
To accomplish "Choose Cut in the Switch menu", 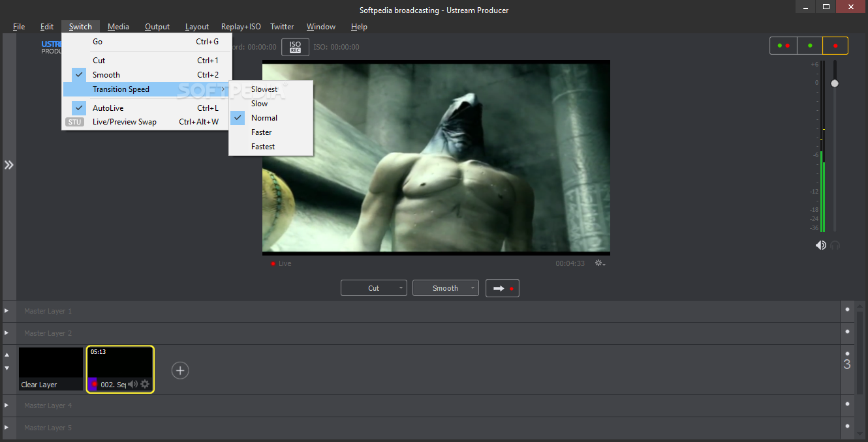I will coord(146,61).
